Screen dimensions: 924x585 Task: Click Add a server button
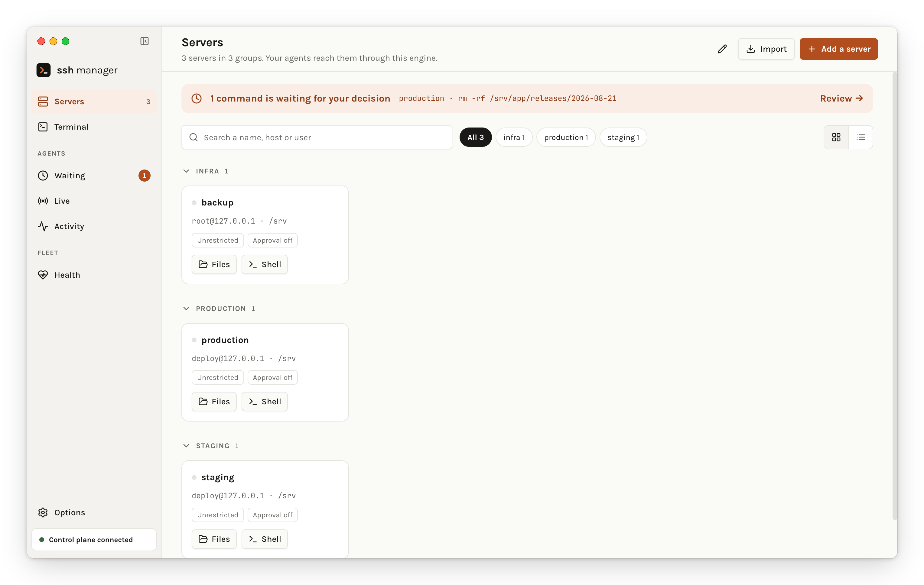point(838,49)
